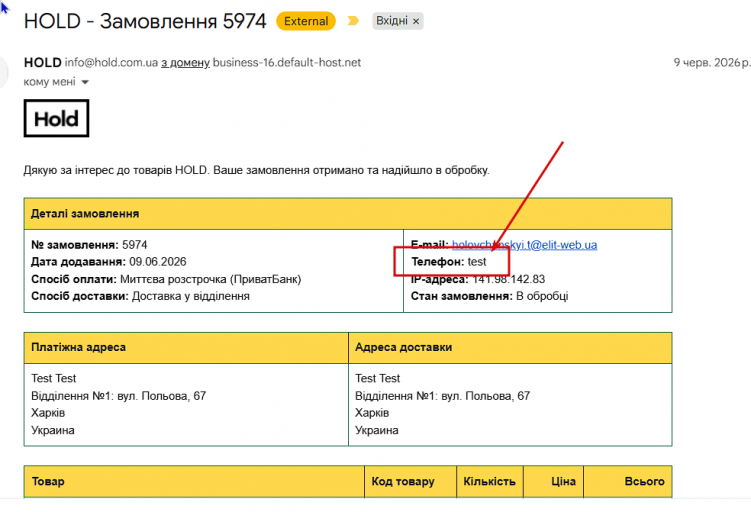Viewport: 751px width, 512px height.
Task: Click the 'з домену' underlined link
Action: tap(185, 63)
